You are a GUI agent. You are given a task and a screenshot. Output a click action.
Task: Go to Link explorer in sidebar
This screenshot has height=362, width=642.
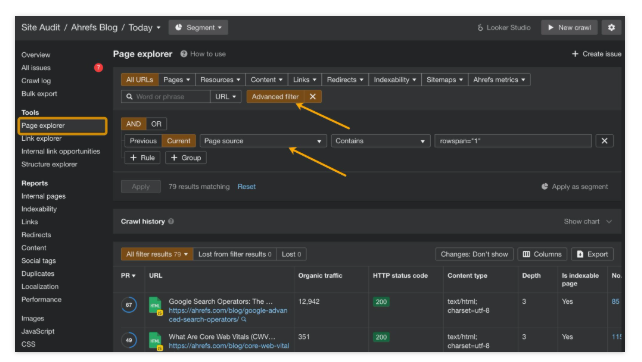(x=41, y=138)
